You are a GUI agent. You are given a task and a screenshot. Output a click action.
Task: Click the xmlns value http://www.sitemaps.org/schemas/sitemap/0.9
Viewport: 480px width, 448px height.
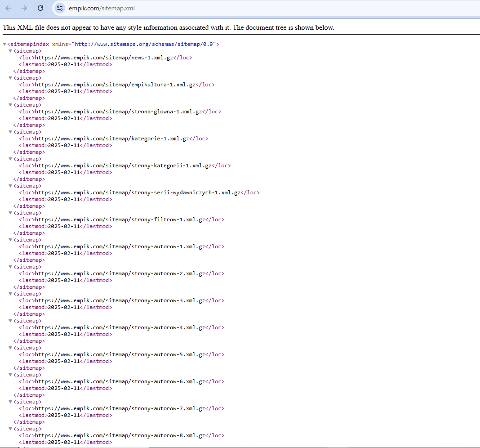[x=144, y=44]
